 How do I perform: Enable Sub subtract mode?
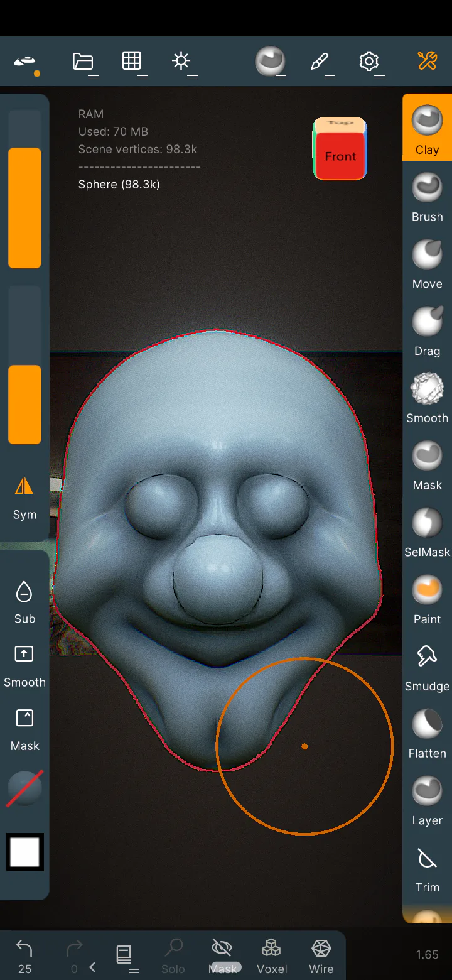pos(24,602)
